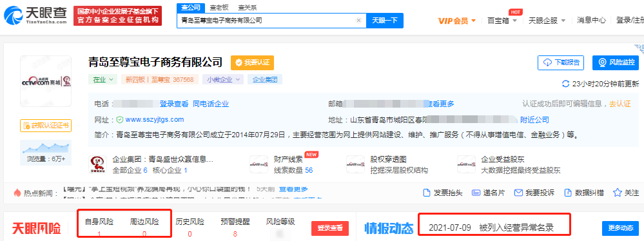
Task: Click the 我要认证 button
Action: pyautogui.click(x=252, y=63)
